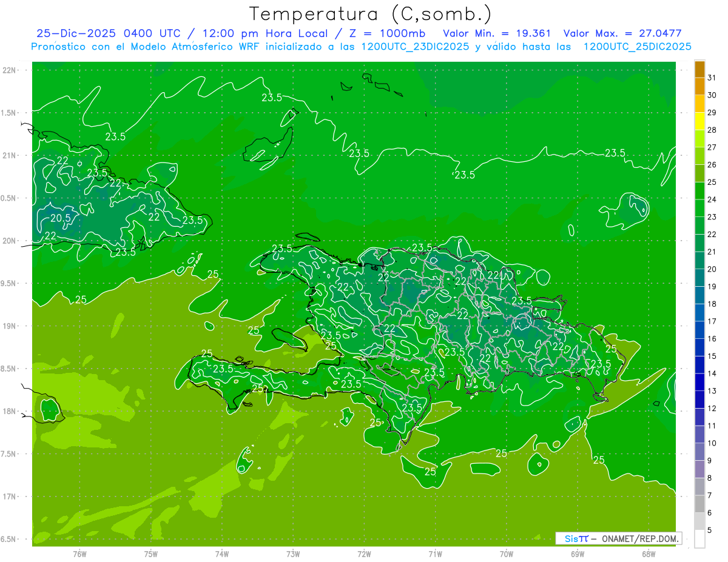Click the '21N' latitude axis label

[x=8, y=155]
